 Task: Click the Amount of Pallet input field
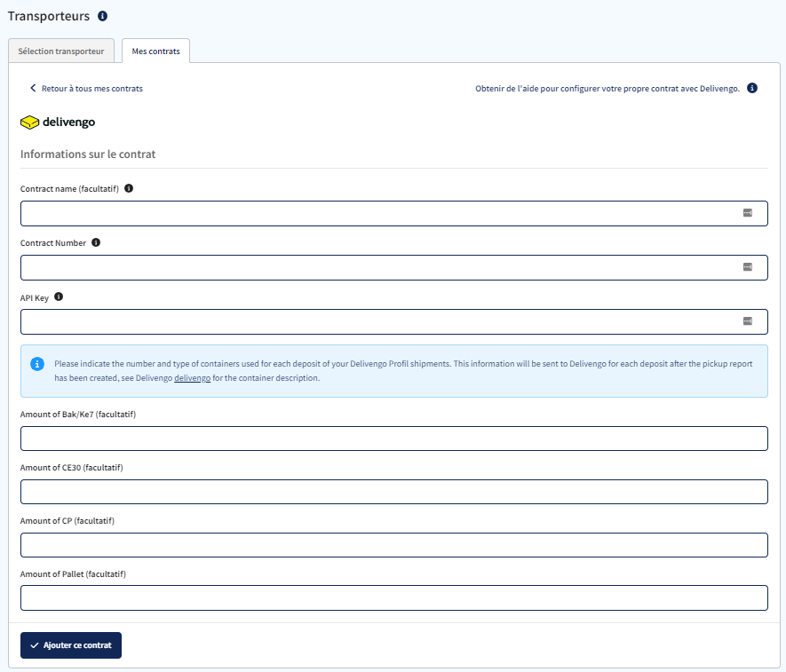[393, 597]
